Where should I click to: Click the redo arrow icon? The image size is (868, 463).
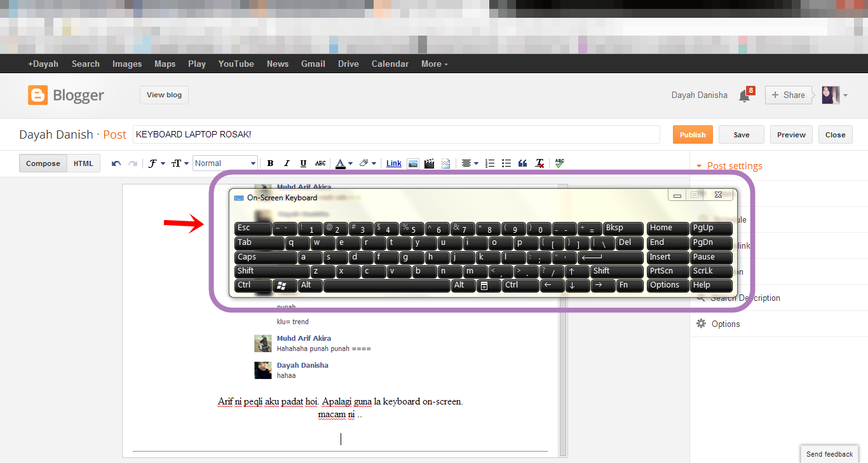pyautogui.click(x=132, y=163)
